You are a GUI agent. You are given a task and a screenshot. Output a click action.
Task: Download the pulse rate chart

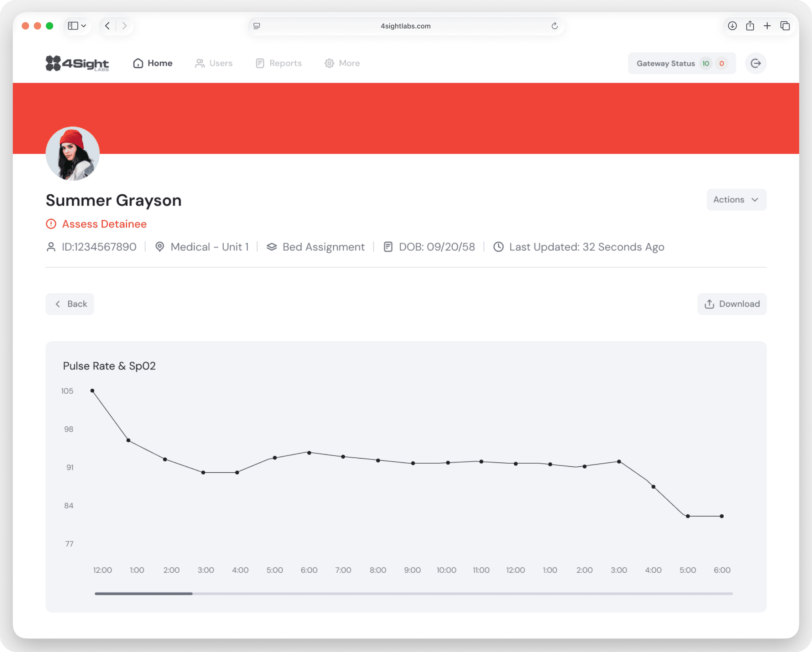[x=732, y=304]
